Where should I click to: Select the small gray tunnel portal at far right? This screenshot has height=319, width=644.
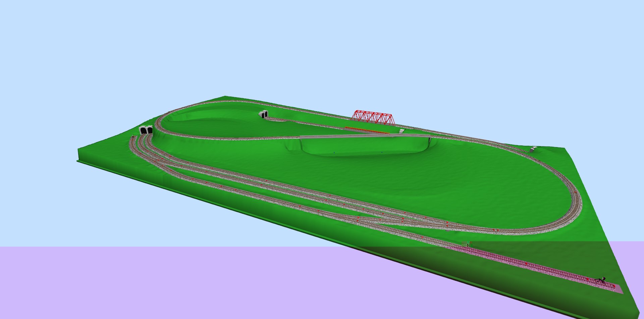[x=534, y=149]
